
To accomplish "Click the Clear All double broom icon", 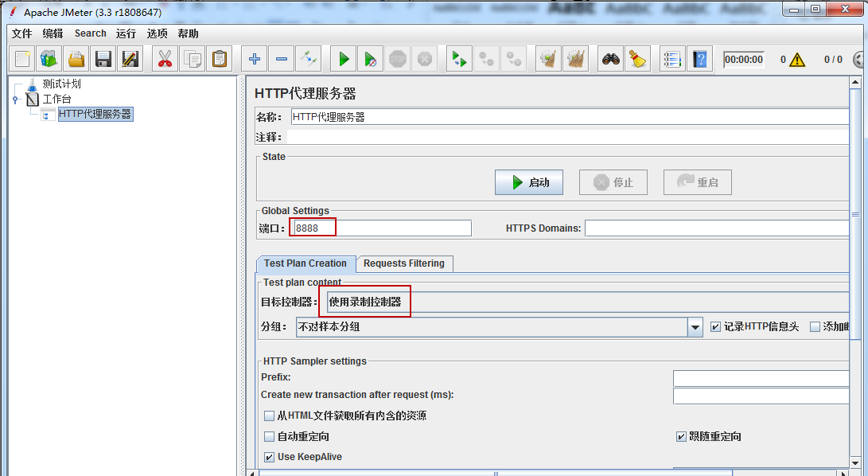I will pos(575,59).
